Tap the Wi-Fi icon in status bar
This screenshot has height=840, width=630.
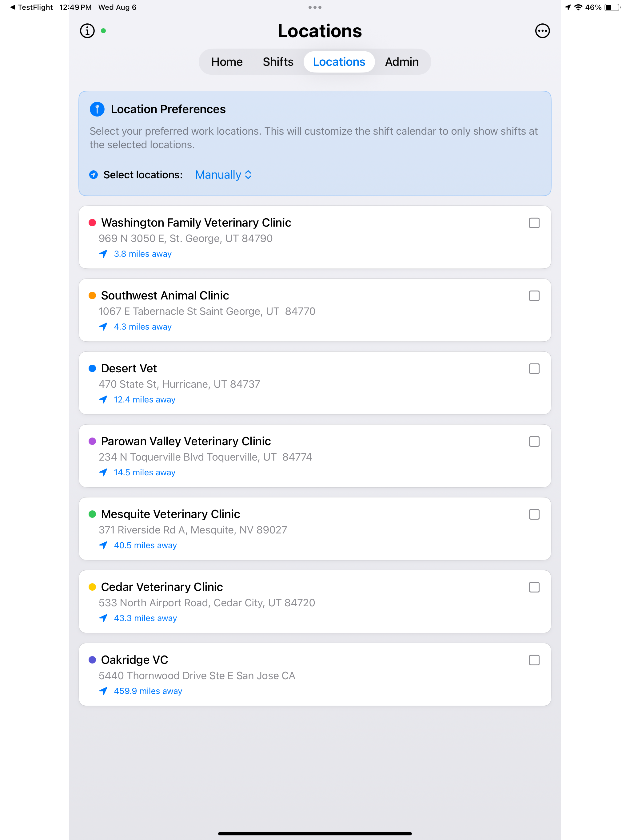(x=578, y=7)
